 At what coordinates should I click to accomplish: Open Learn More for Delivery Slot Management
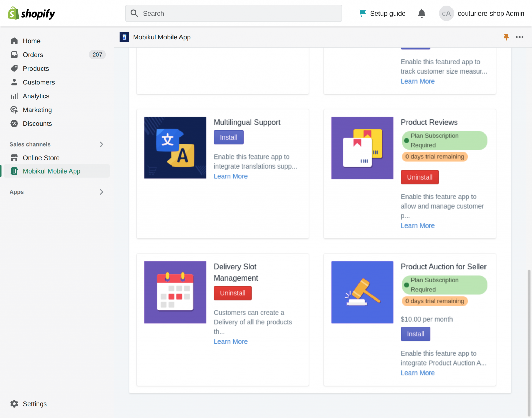[231, 341]
